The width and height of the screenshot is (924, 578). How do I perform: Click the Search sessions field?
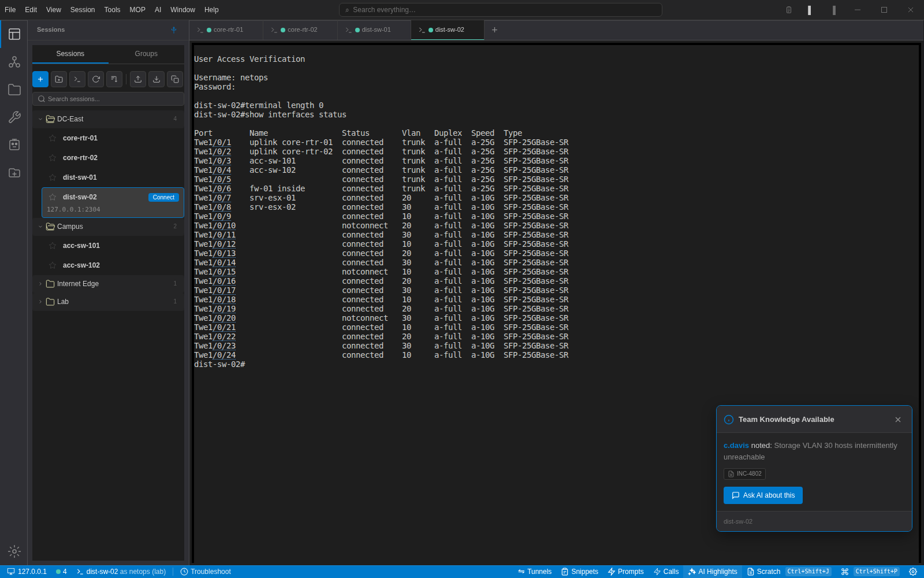(108, 99)
